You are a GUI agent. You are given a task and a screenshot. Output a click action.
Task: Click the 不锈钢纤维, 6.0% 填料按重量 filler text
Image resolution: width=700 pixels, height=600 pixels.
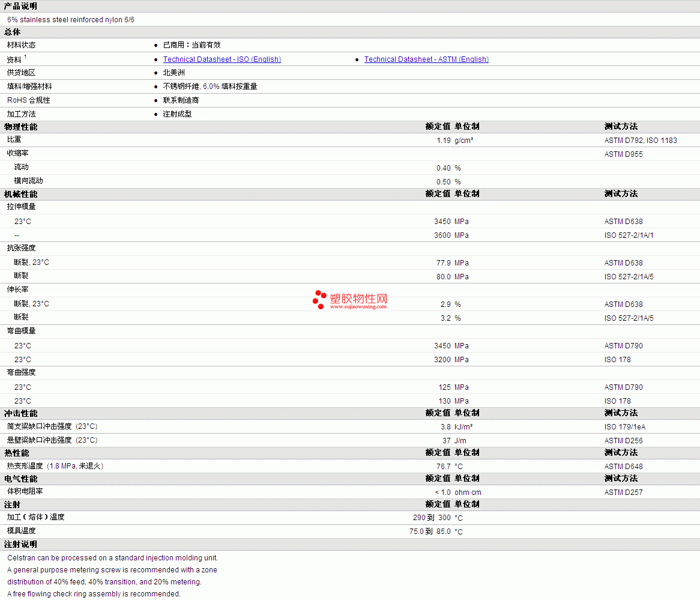(210, 86)
